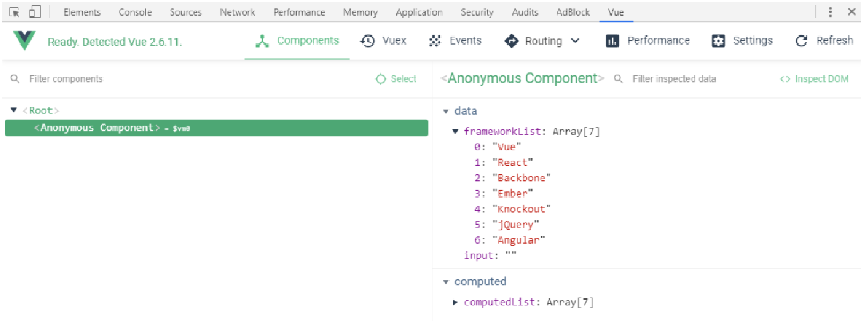Click the "jQuery" array value
868x321 pixels.
(x=516, y=225)
